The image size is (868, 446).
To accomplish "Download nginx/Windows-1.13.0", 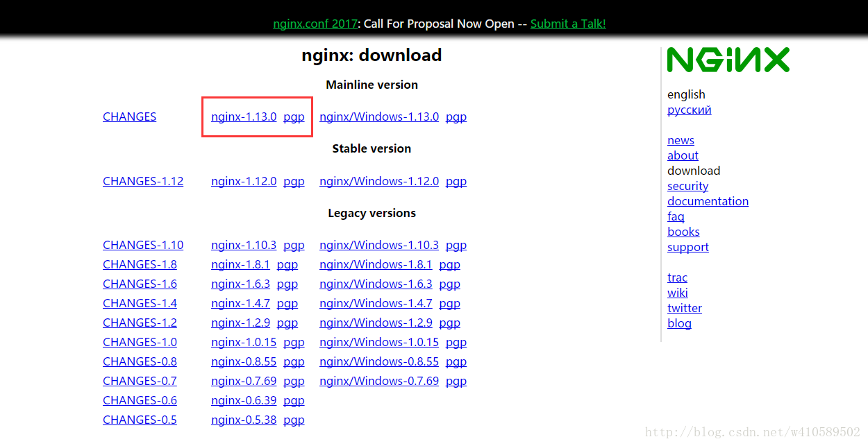I will 379,117.
